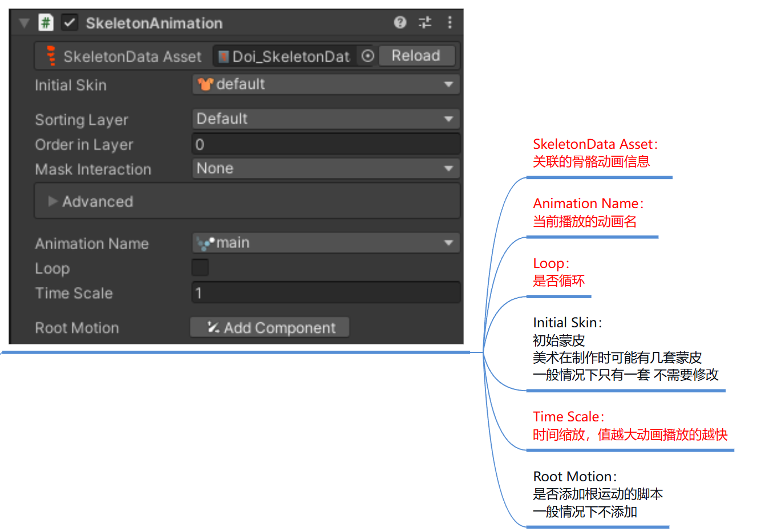Click the text '是否添加根运动的脚本'
761x532 pixels.
tap(598, 494)
